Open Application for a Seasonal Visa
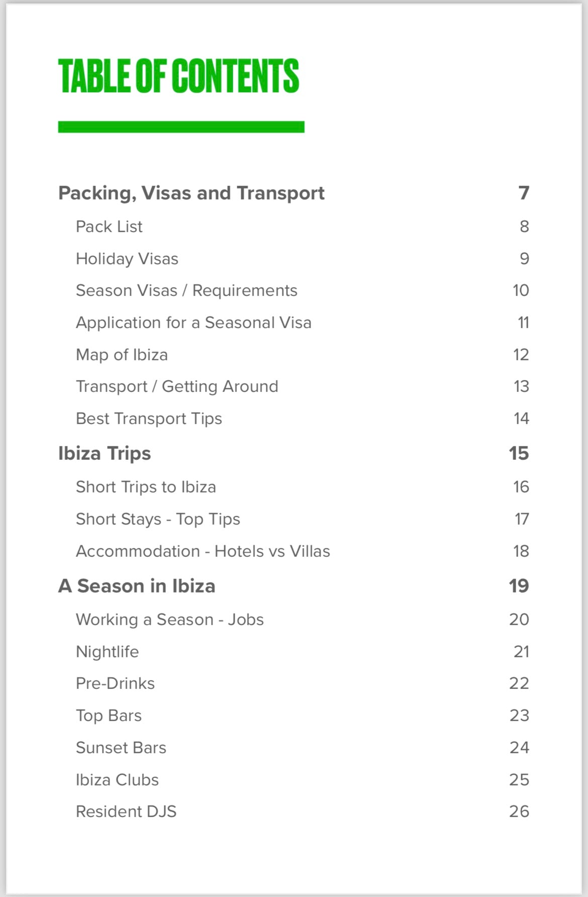Screen dimensions: 588x897 pos(193,323)
